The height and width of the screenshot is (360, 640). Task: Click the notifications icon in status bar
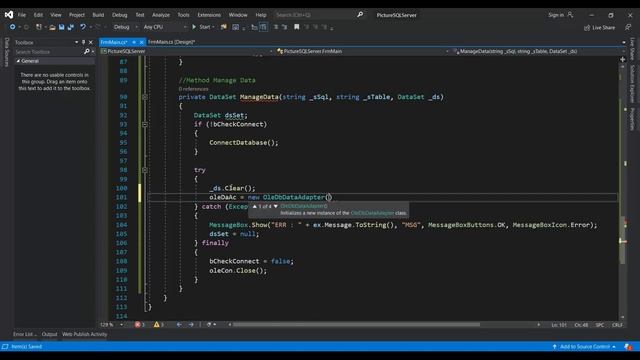click(x=628, y=347)
